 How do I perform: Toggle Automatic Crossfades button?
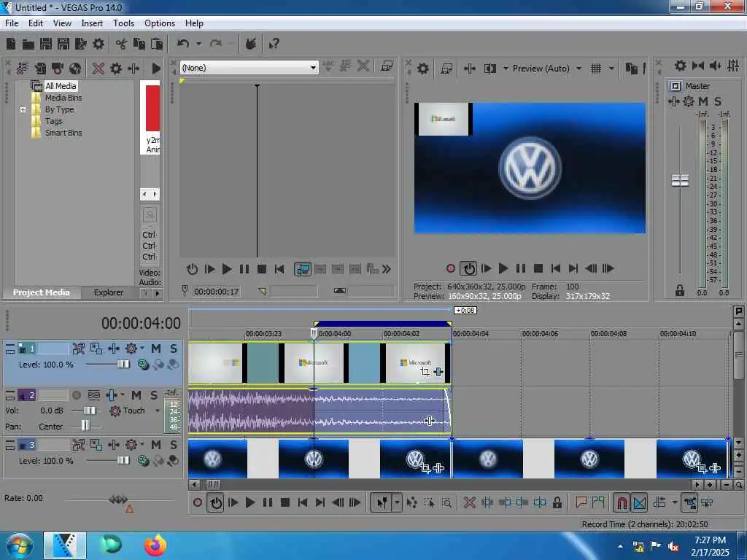(x=639, y=502)
